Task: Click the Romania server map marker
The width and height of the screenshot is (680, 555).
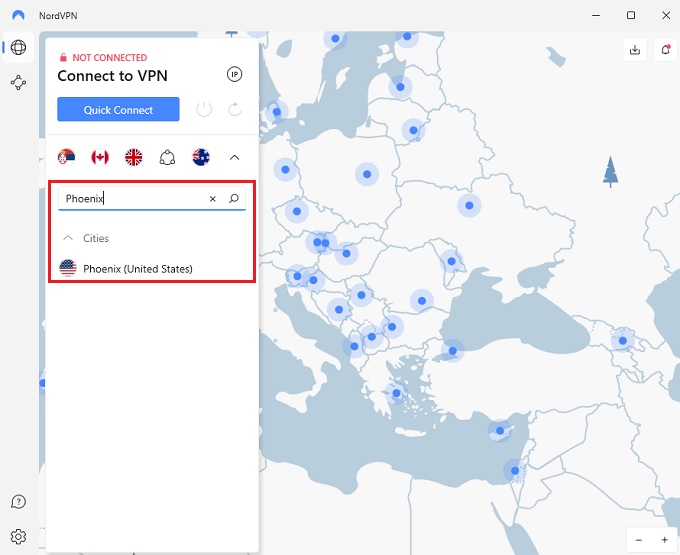Action: [422, 300]
